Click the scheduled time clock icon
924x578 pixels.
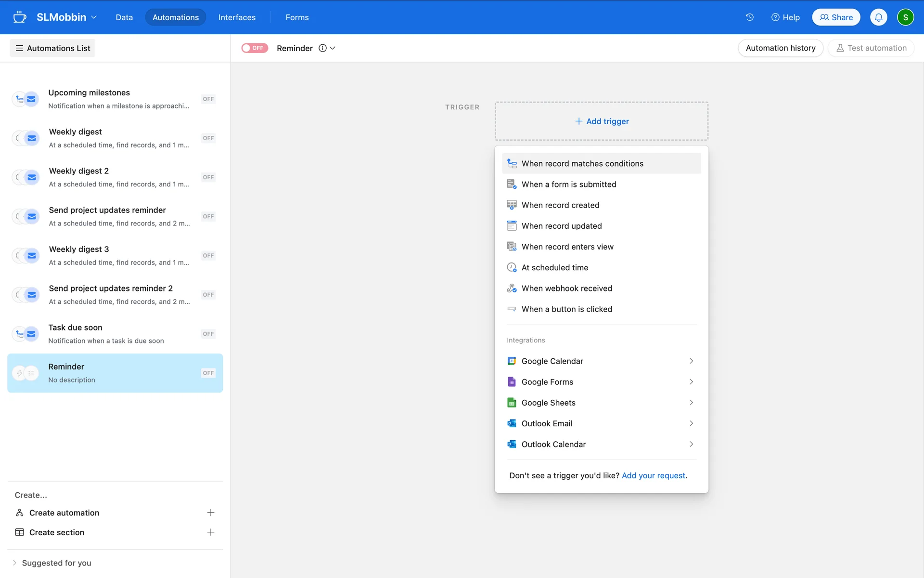click(x=512, y=268)
